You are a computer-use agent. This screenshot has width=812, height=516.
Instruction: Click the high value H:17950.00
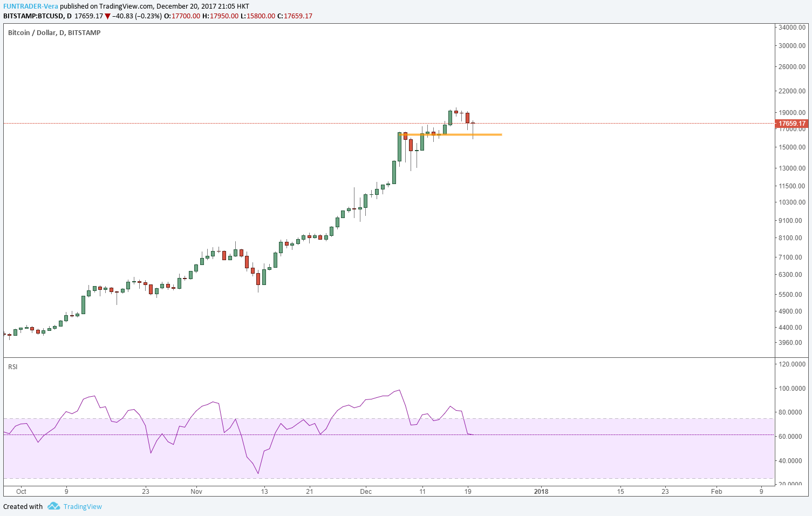click(220, 16)
